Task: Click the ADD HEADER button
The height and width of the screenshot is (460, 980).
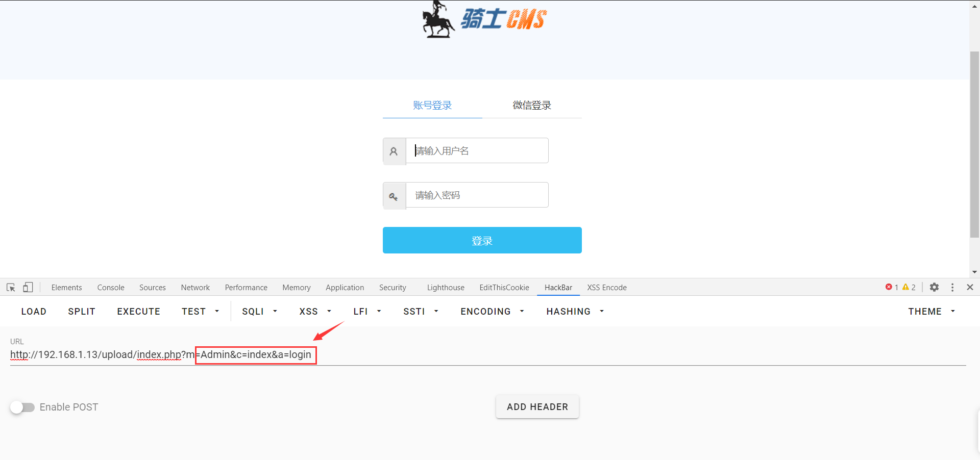Action: coord(537,407)
